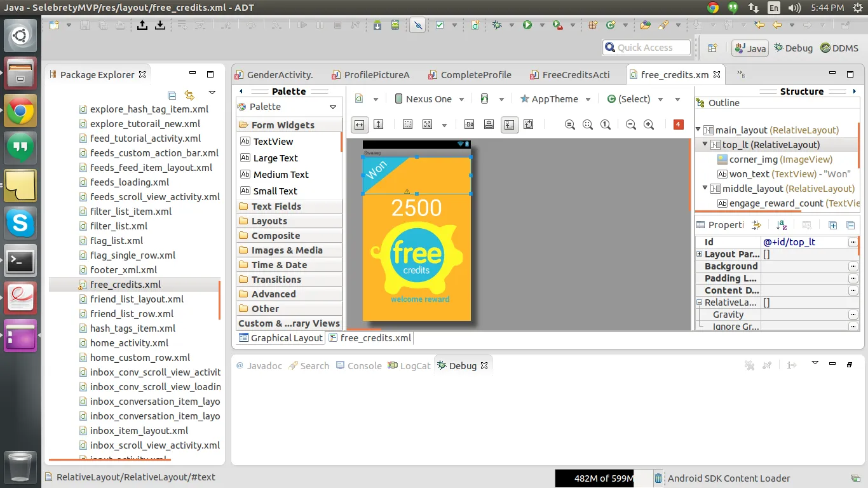Zoom in on the layout canvas
The width and height of the screenshot is (868, 488).
[649, 125]
